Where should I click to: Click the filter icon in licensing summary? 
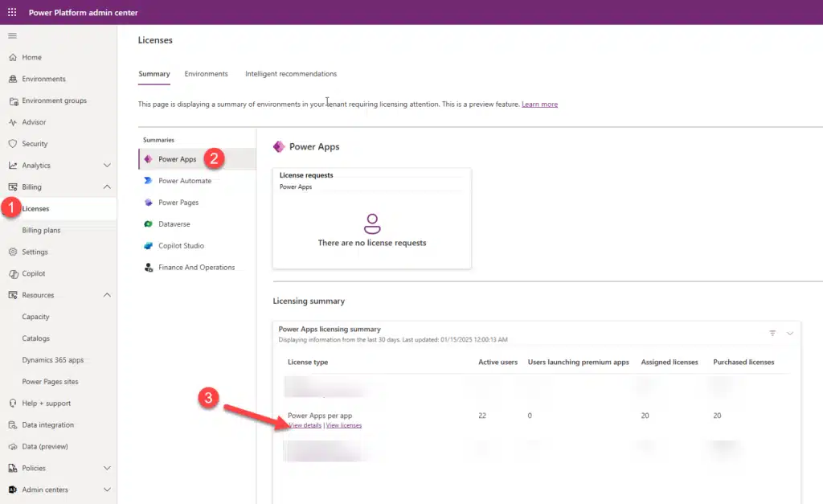point(772,333)
